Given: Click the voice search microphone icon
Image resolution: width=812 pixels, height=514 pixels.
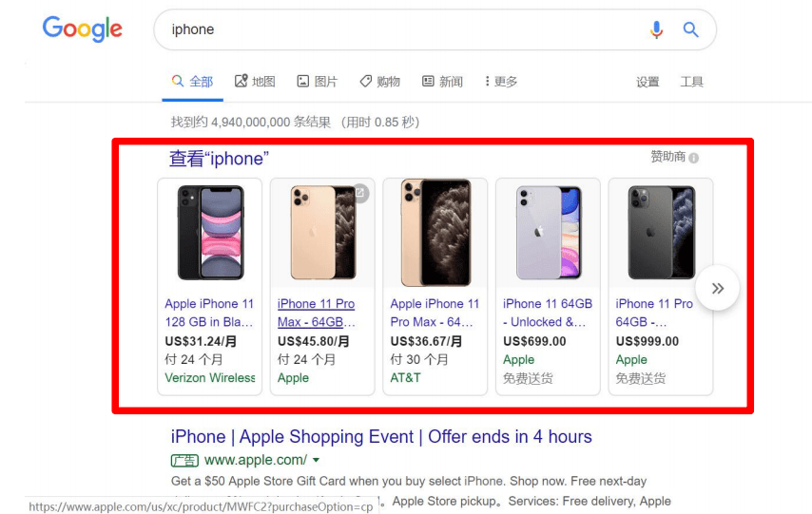Looking at the screenshot, I should pyautogui.click(x=656, y=30).
